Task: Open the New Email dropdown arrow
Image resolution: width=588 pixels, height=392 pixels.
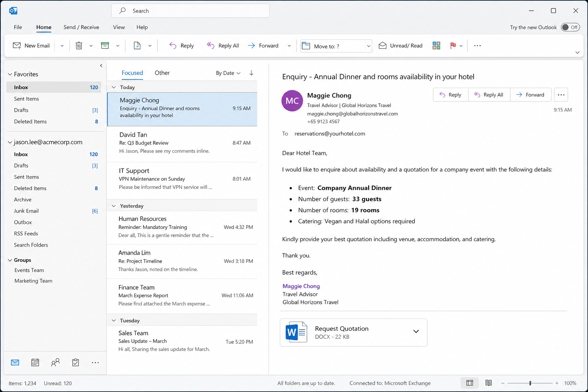Action: [62, 46]
